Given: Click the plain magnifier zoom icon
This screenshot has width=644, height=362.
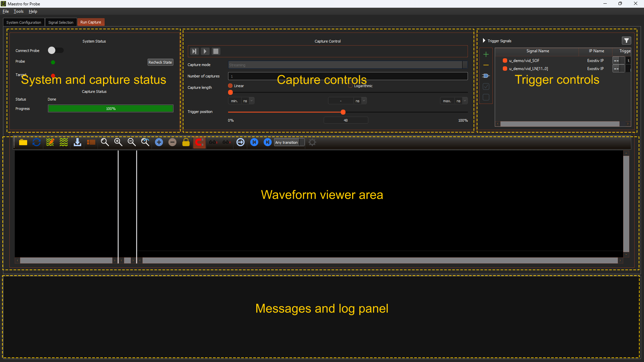Looking at the screenshot, I should click(x=105, y=142).
